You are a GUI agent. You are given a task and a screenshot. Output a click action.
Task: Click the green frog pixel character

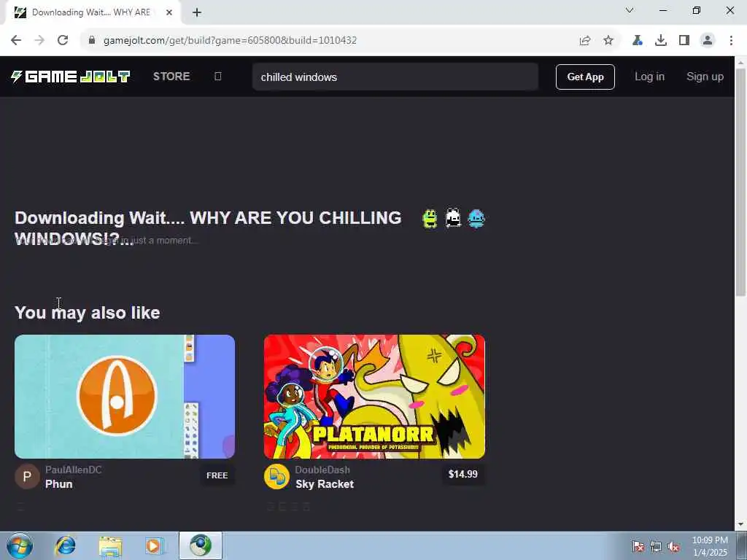coord(430,219)
